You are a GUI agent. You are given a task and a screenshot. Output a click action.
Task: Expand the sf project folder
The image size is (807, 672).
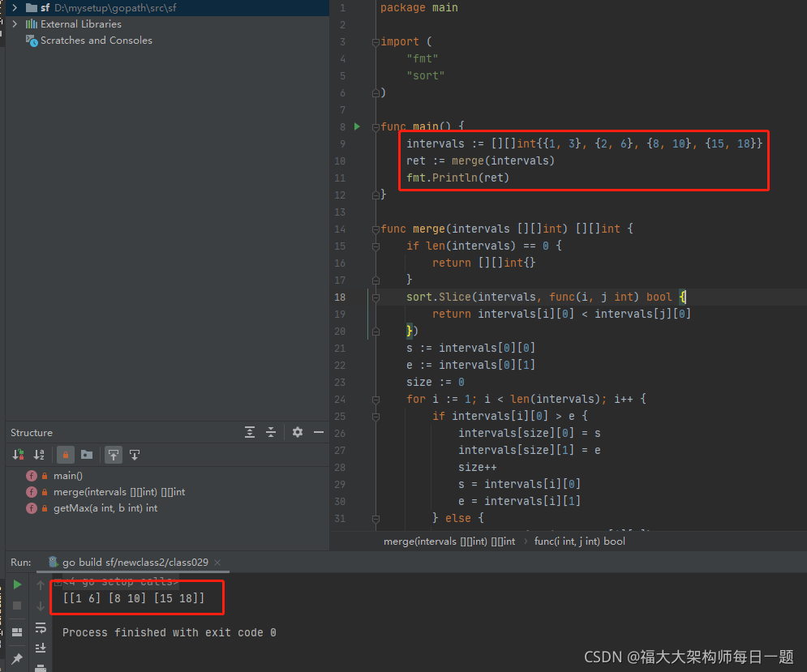[x=15, y=8]
